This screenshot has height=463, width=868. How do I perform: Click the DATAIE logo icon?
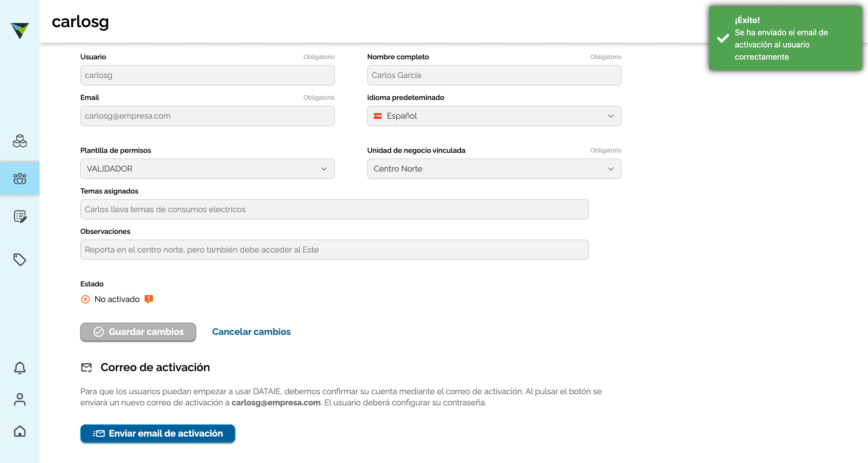point(20,31)
